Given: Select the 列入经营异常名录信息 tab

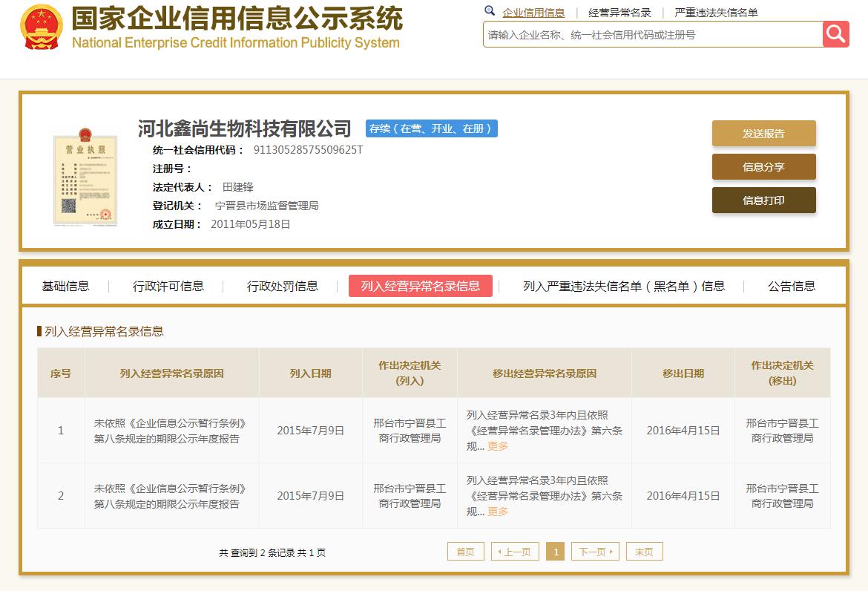Looking at the screenshot, I should (420, 286).
